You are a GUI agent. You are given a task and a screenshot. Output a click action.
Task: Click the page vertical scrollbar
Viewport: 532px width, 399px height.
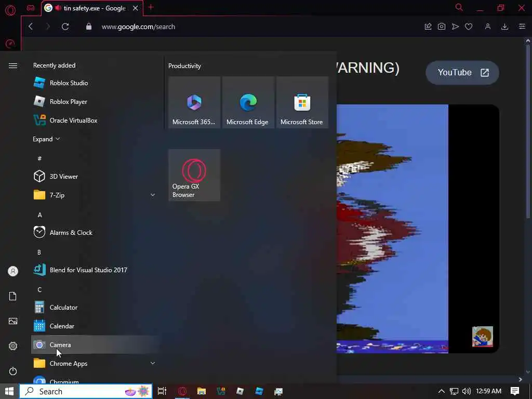(528, 131)
